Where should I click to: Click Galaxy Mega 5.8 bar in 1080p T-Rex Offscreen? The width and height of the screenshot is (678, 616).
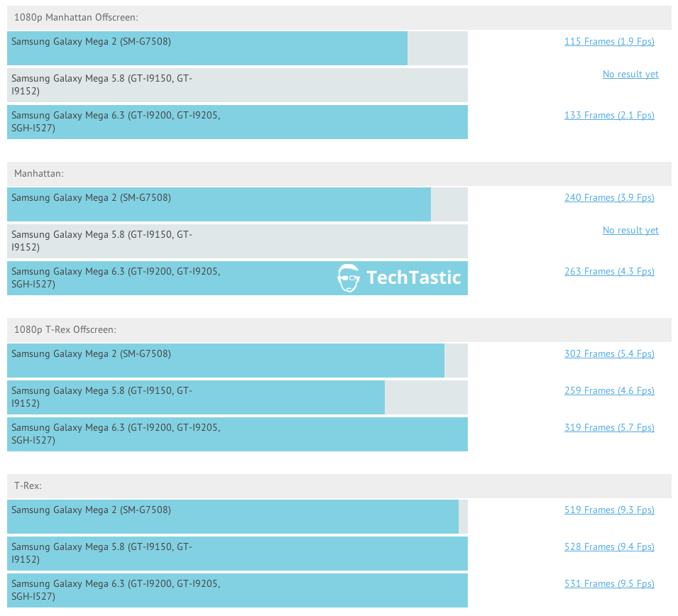[x=237, y=397]
